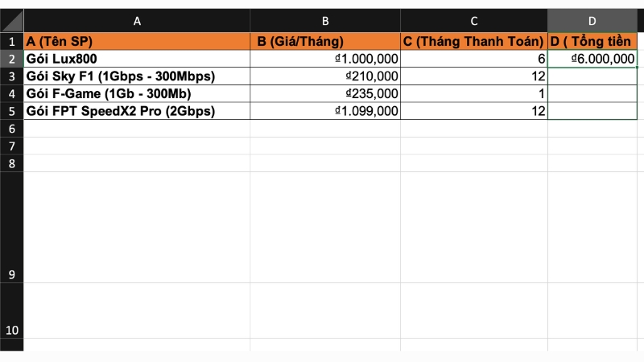
Task: Click the 'D ( Tổng tiền' header cell
Action: pos(592,41)
